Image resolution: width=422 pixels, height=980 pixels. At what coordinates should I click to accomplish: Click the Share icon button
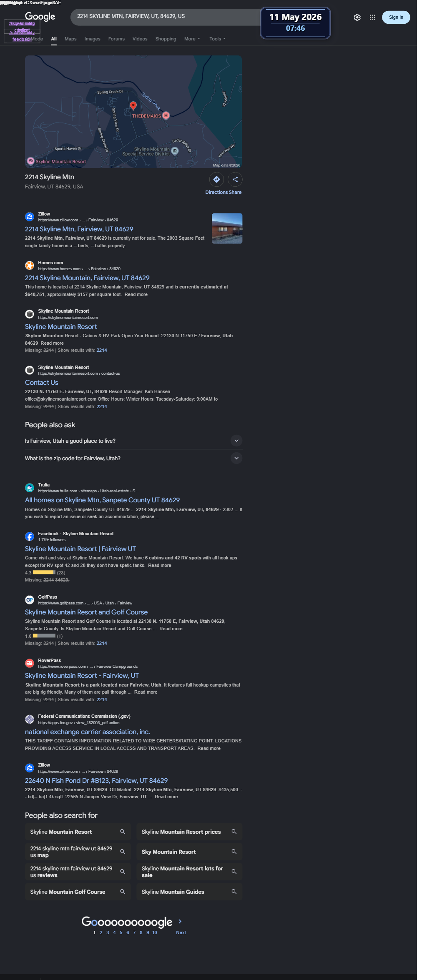(x=235, y=179)
